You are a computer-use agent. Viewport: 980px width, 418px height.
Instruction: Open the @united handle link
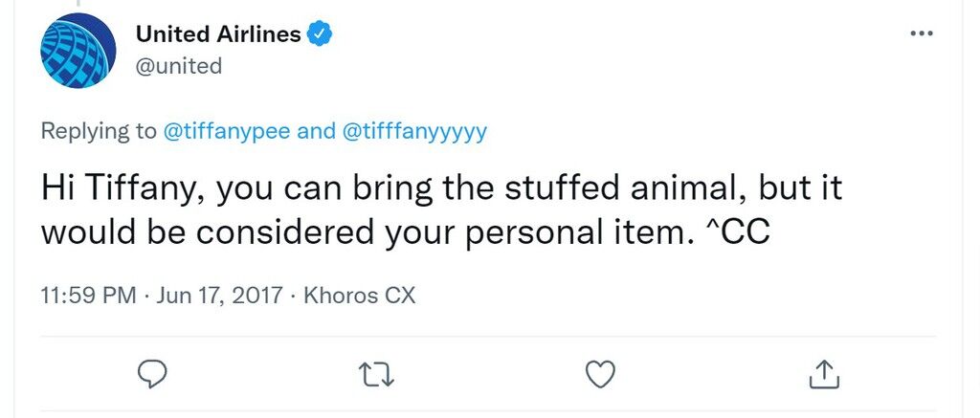179,66
